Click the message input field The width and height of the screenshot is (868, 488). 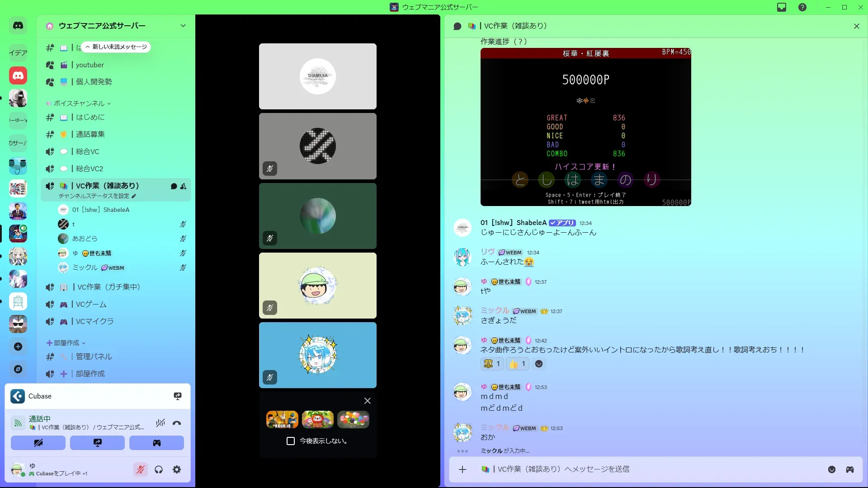(x=633, y=469)
